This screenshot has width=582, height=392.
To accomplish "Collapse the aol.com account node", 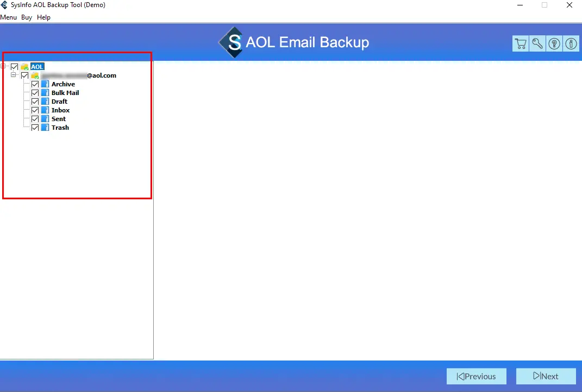I will [14, 75].
